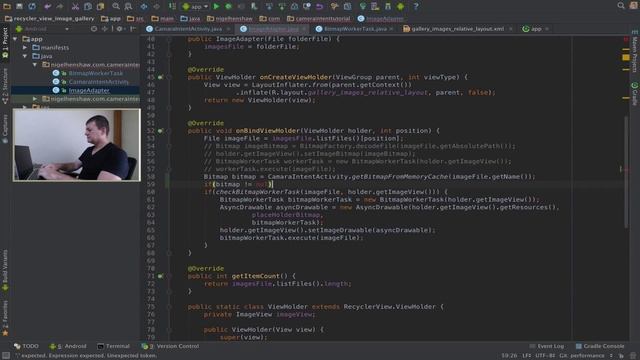Run the app with the green play icon
This screenshot has height=360, width=640.
click(216, 6)
